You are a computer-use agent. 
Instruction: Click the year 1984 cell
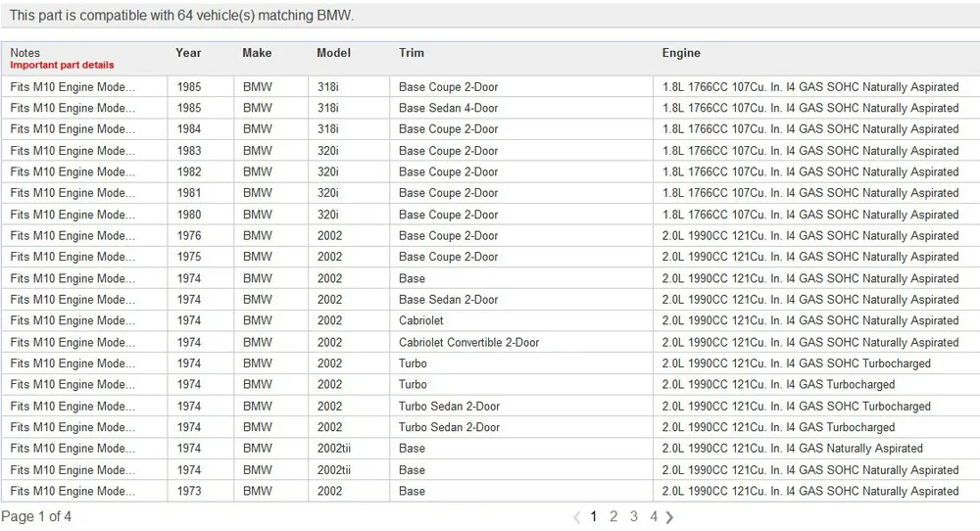189,129
